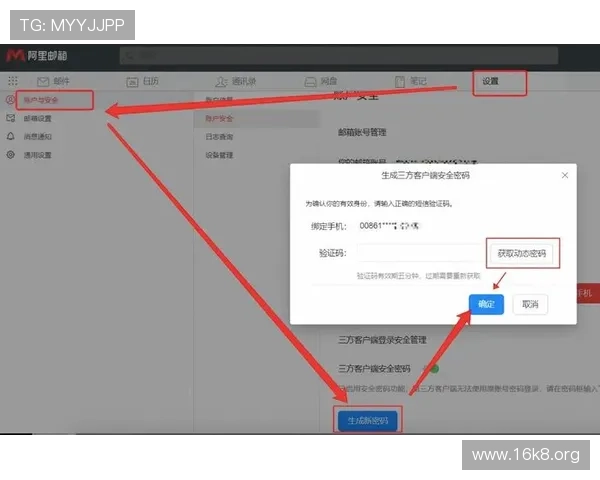Open the 通讯录 tab
This screenshot has width=600, height=480.
(244, 81)
